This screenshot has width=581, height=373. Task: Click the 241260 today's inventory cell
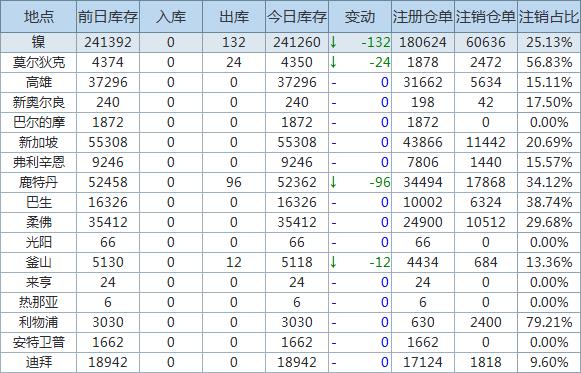(x=297, y=42)
